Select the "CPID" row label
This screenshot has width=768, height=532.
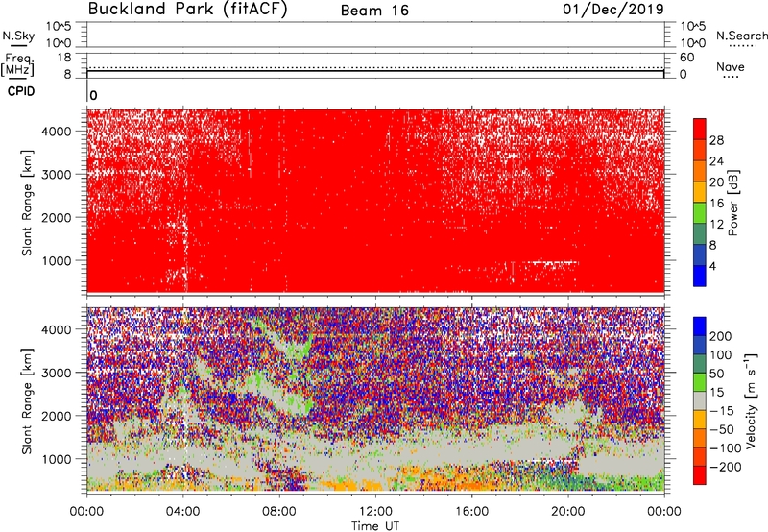click(x=21, y=91)
